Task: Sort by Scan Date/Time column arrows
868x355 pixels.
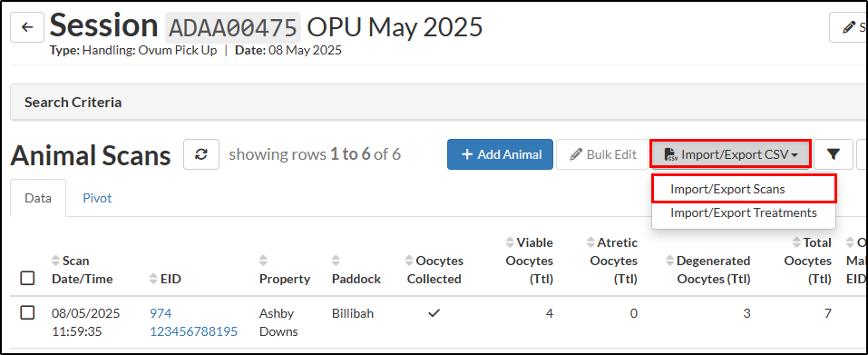Action: (x=54, y=261)
